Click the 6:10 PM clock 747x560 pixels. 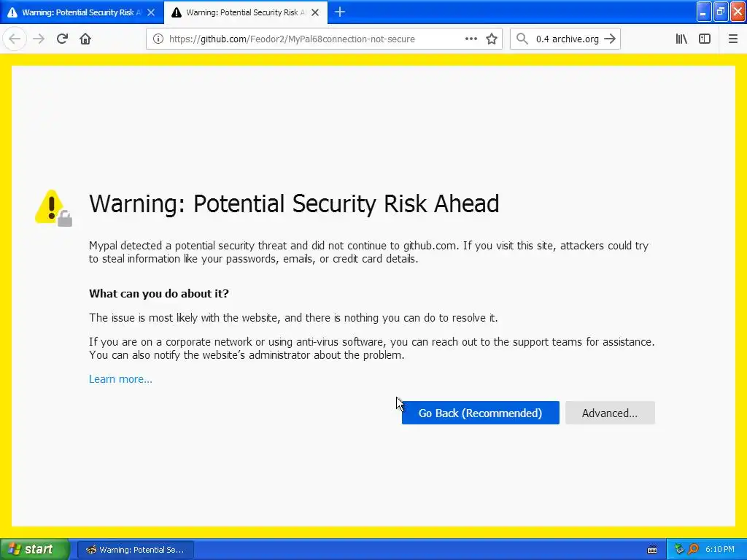pos(720,550)
